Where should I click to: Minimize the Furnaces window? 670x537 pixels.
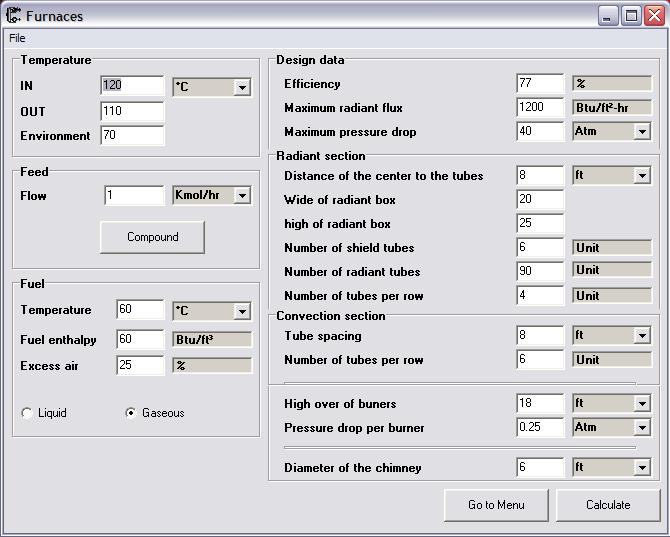[607, 16]
